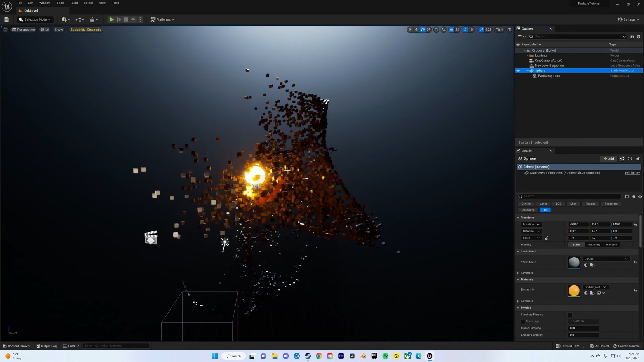Viewport: 644px width, 362px height.
Task: Open the cinematics clapperboard toolbar menu
Action: point(94,19)
